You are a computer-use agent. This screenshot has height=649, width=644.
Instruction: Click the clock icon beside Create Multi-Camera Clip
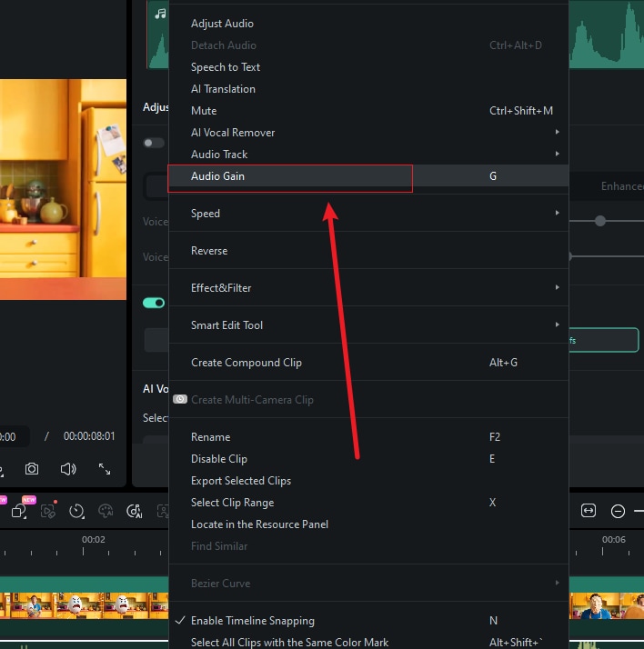(180, 399)
